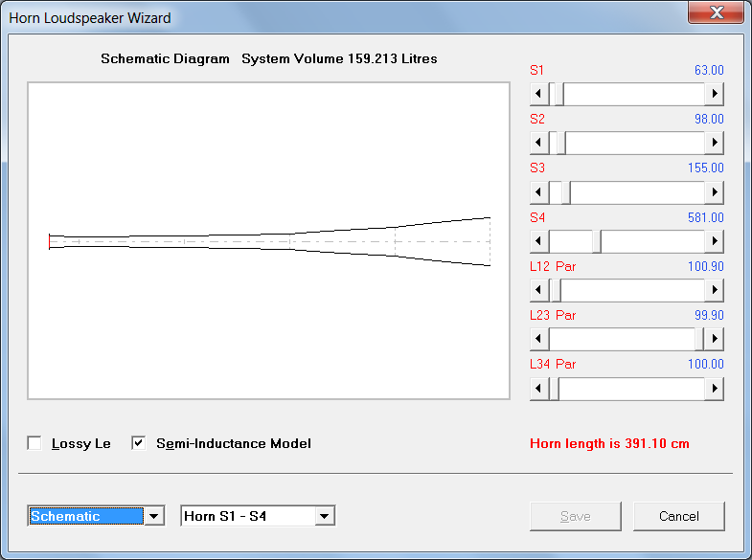Click the S4 slider track right of thumb
This screenshot has height=560, width=752.
[x=652, y=241]
